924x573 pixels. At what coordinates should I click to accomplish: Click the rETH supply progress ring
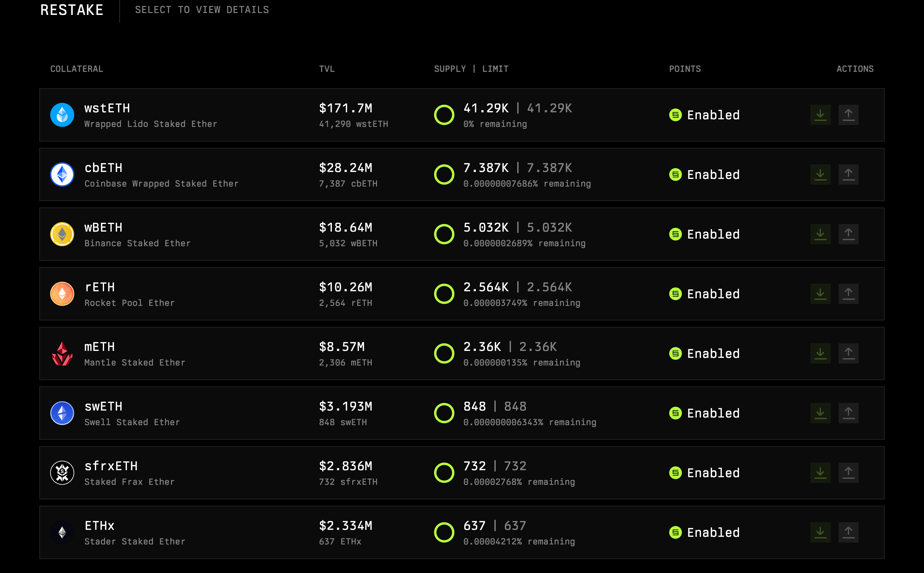pos(444,294)
